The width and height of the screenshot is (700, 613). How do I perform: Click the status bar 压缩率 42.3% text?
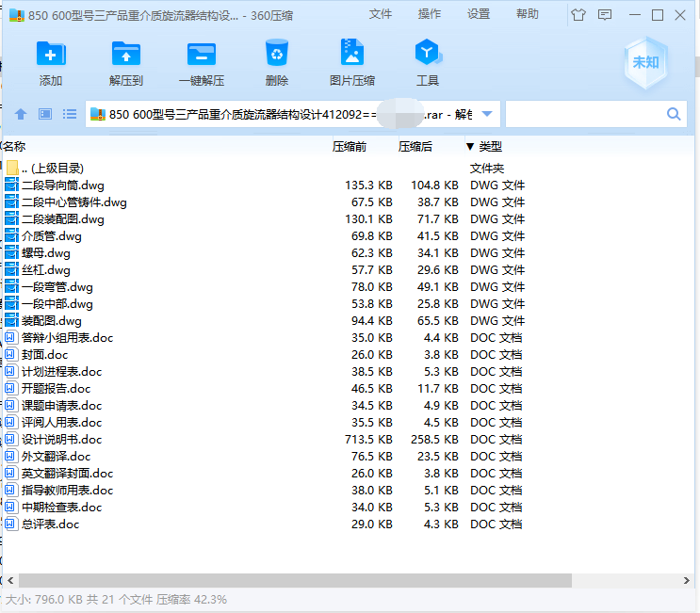[191, 599]
